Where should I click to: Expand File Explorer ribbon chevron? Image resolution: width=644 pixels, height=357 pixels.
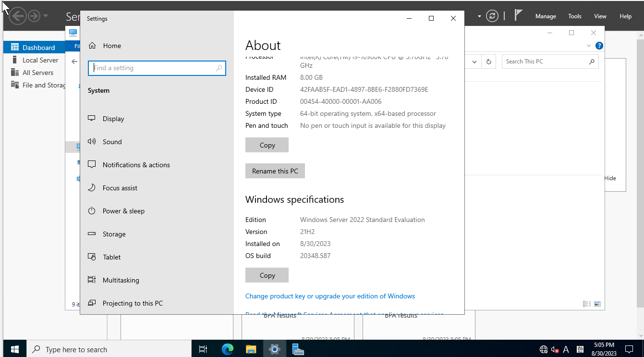589,46
